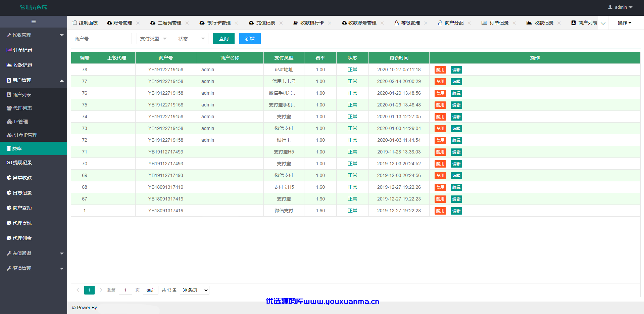Click the 商户号 search input field
Image resolution: width=644 pixels, height=314 pixels.
coord(101,39)
